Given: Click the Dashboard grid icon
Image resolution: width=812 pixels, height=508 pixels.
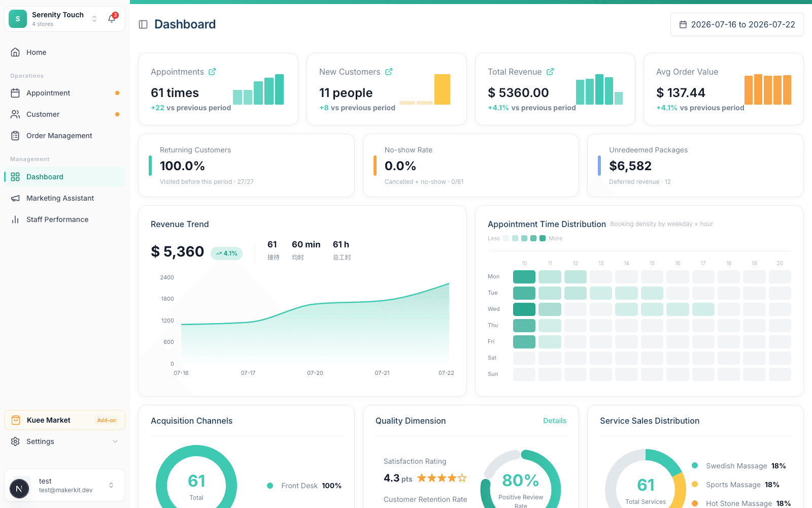Looking at the screenshot, I should [x=15, y=177].
